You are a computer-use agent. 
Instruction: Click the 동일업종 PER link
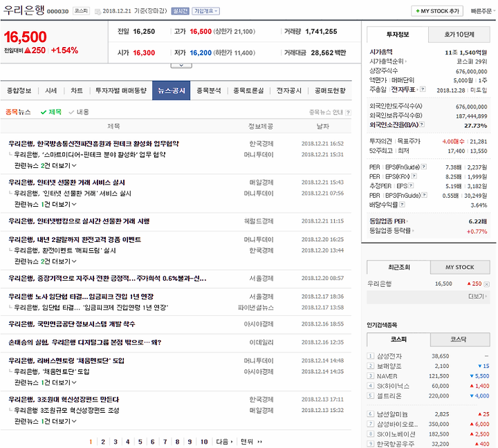click(x=388, y=221)
